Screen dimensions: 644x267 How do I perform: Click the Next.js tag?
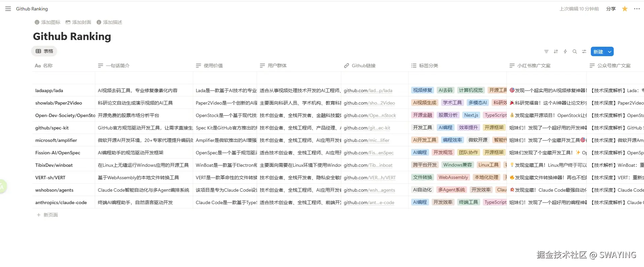click(x=471, y=115)
